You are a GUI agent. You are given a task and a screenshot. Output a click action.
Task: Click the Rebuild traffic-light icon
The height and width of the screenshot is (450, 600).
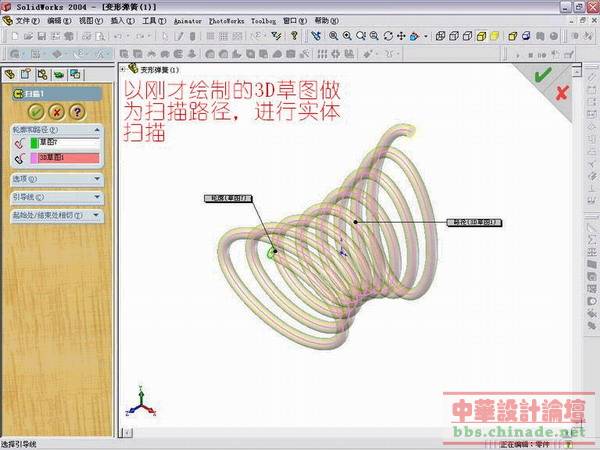coord(192,36)
